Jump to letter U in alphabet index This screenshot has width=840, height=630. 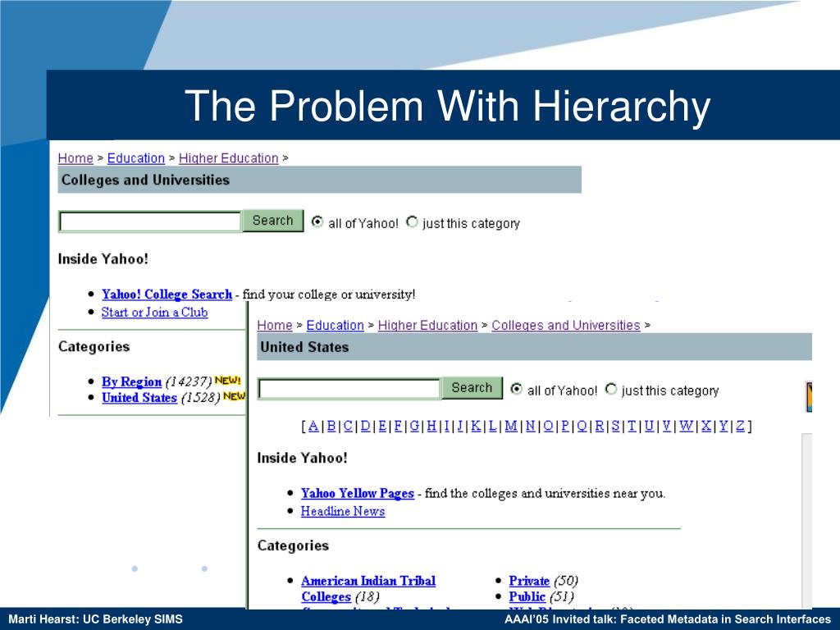pyautogui.click(x=649, y=427)
